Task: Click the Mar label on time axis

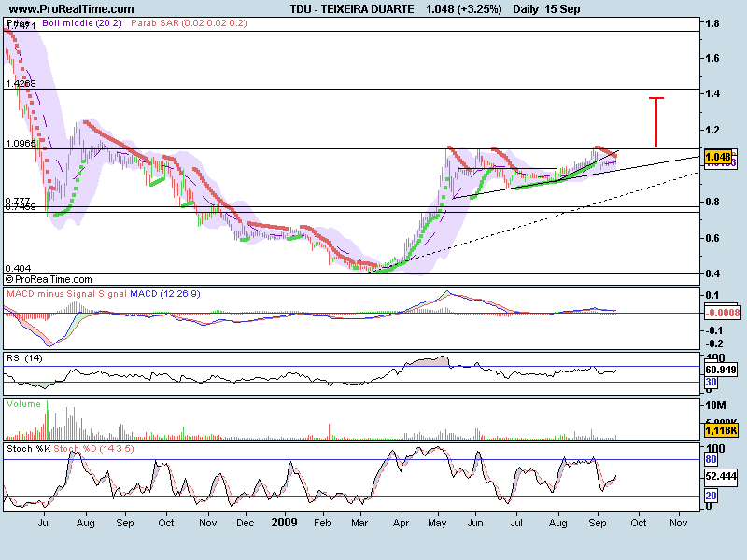Action: click(x=359, y=523)
